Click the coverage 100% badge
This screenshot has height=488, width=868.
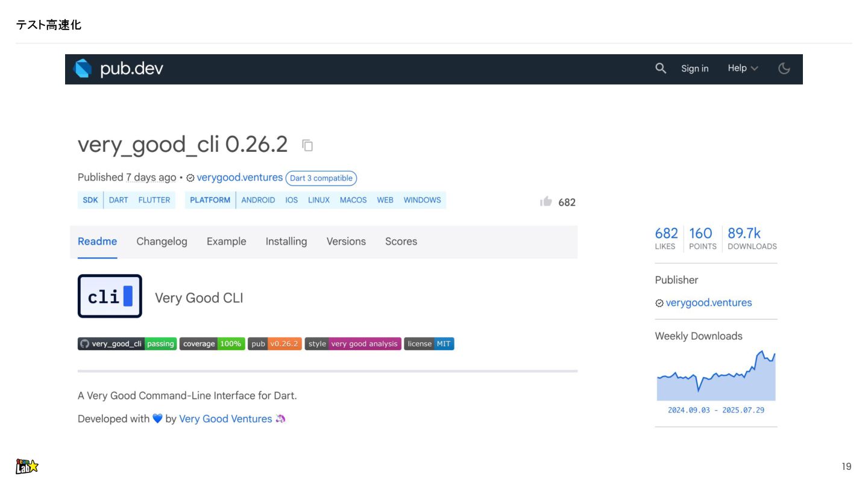point(212,344)
